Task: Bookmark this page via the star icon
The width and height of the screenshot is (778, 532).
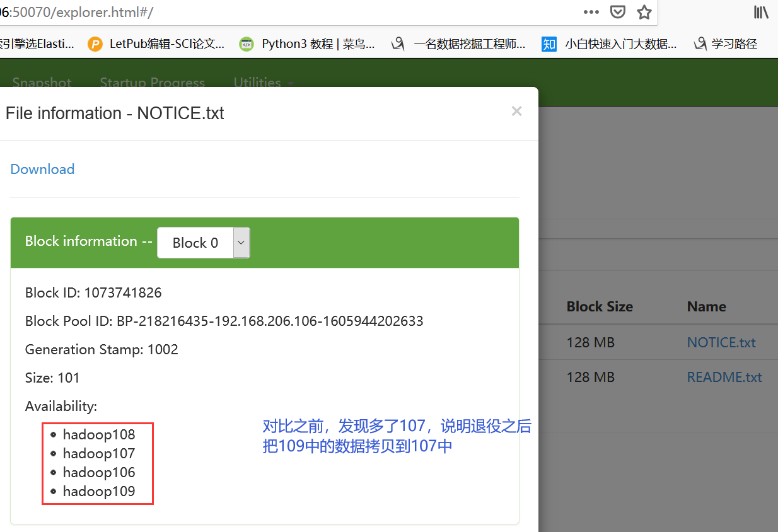Action: point(644,12)
